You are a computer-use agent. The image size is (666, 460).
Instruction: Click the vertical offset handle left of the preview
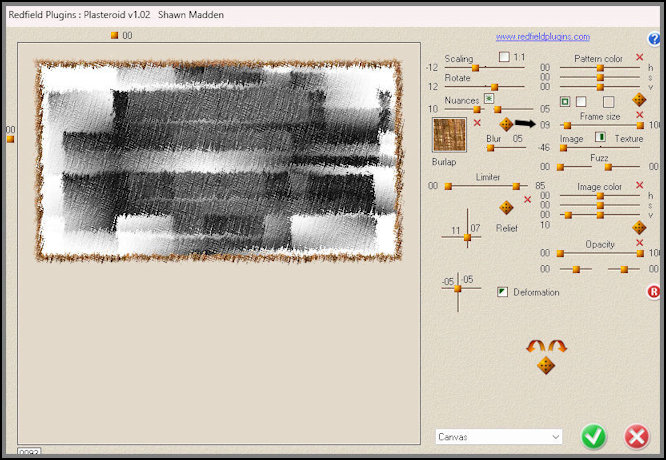[x=10, y=139]
